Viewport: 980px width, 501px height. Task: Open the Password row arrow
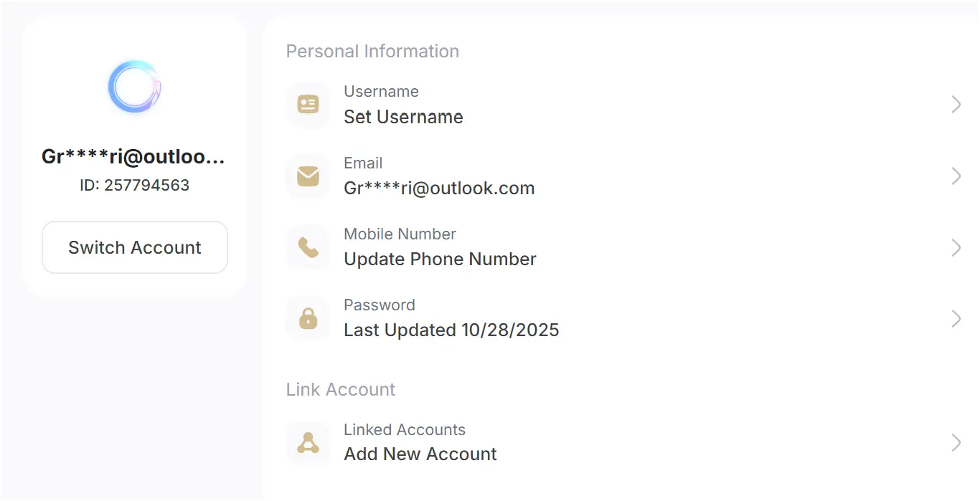pos(956,318)
